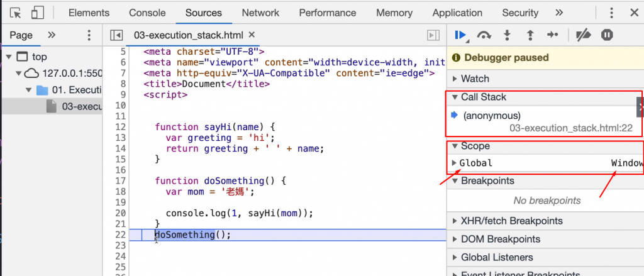Open the Network tab
Screen dimensions: 644x276
260,13
